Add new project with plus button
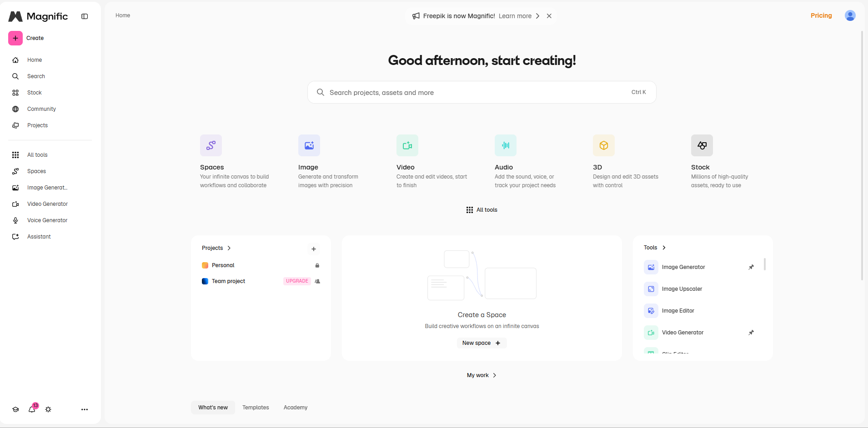 click(314, 249)
